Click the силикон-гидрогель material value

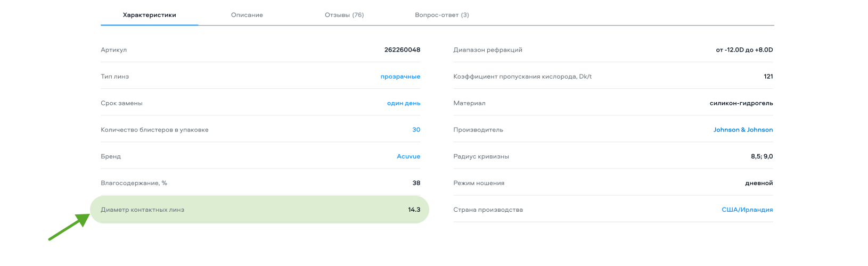pos(741,103)
